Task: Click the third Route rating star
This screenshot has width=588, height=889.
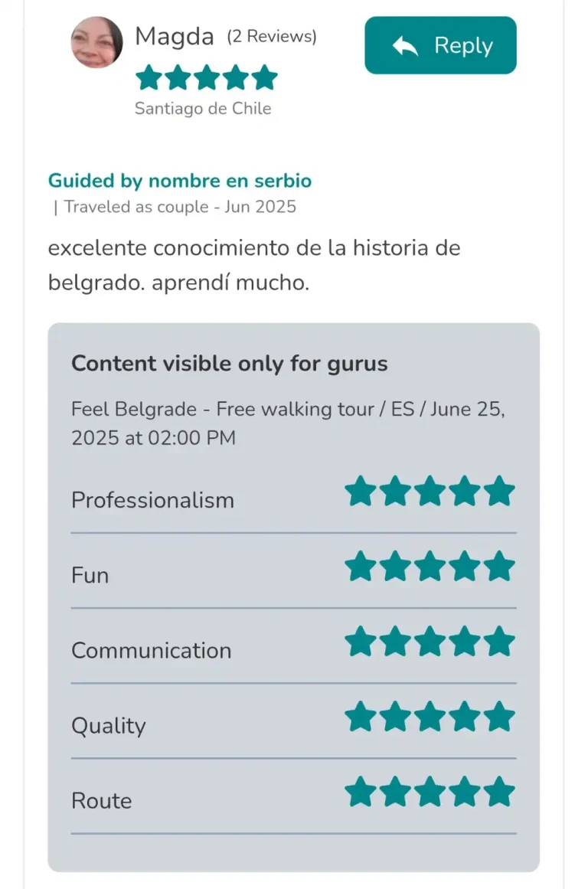Action: coord(430,792)
